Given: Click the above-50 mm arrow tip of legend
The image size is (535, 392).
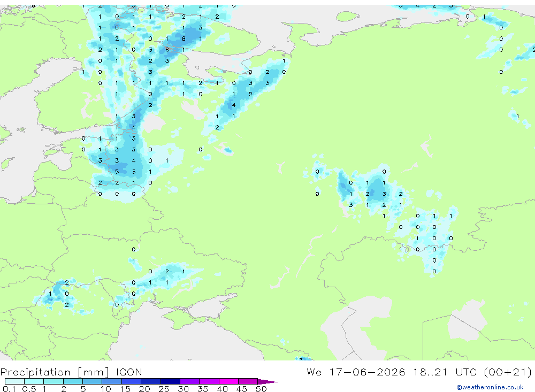Looking at the screenshot, I should [267, 381].
